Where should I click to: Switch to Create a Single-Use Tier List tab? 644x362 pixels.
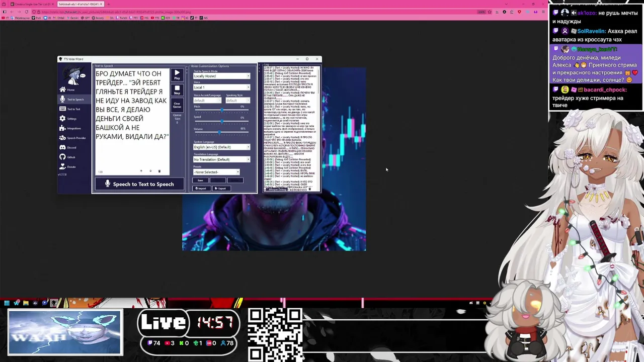pyautogui.click(x=33, y=4)
